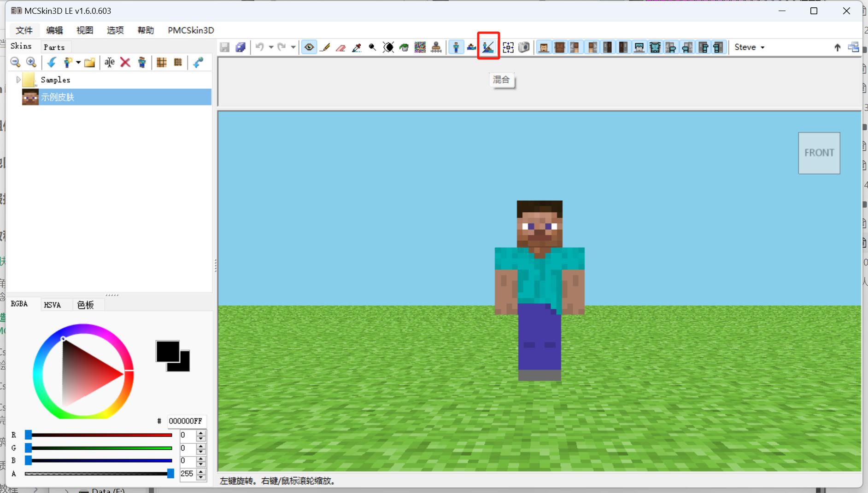Select the camera view eye tool
Viewport: 868px width, 493px height.
pos(309,47)
